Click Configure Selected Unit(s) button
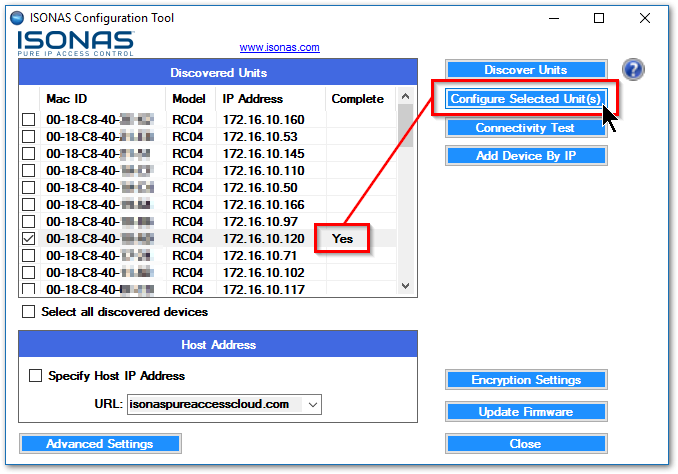678x474 pixels. [526, 99]
